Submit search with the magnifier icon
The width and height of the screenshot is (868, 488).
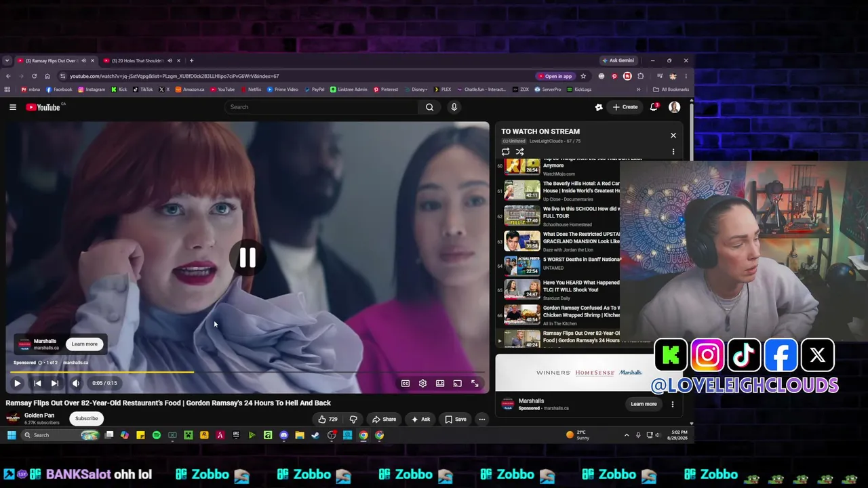tap(429, 107)
